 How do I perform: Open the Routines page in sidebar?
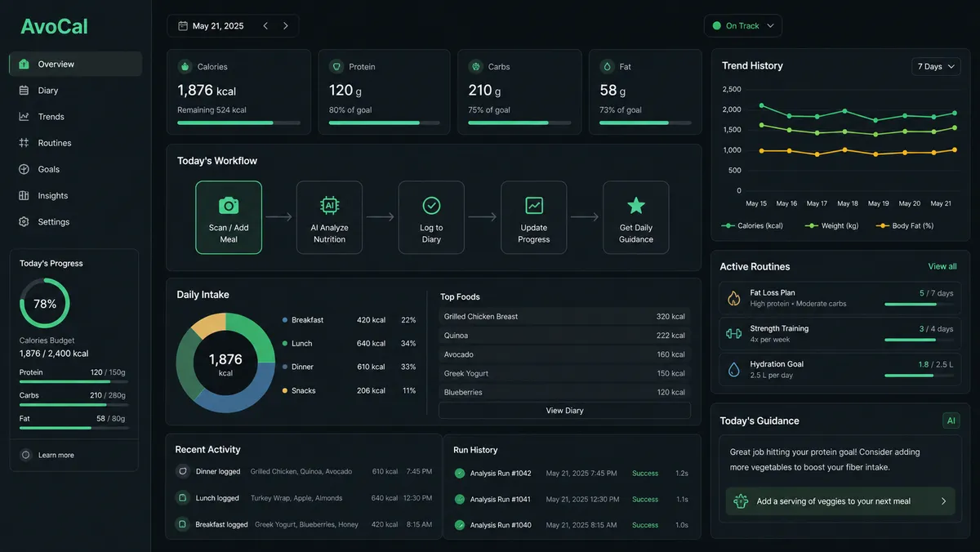coord(75,143)
